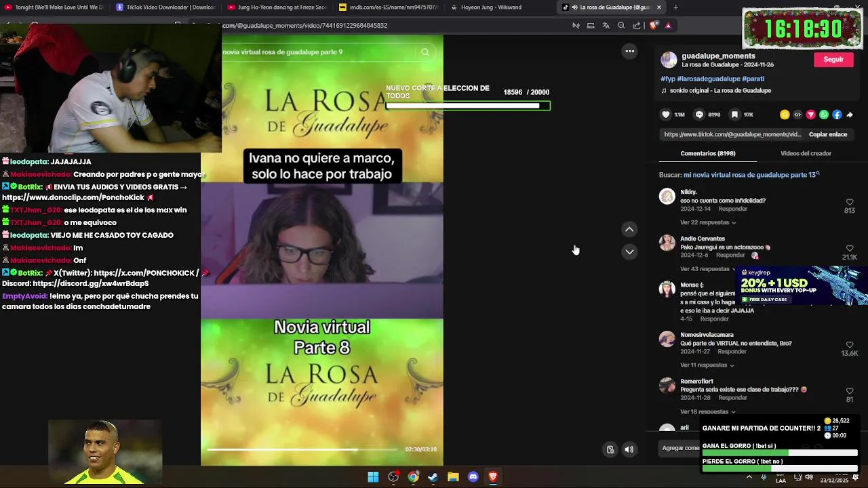The image size is (868, 488).
Task: Click the TikTok search input field
Action: [x=317, y=52]
